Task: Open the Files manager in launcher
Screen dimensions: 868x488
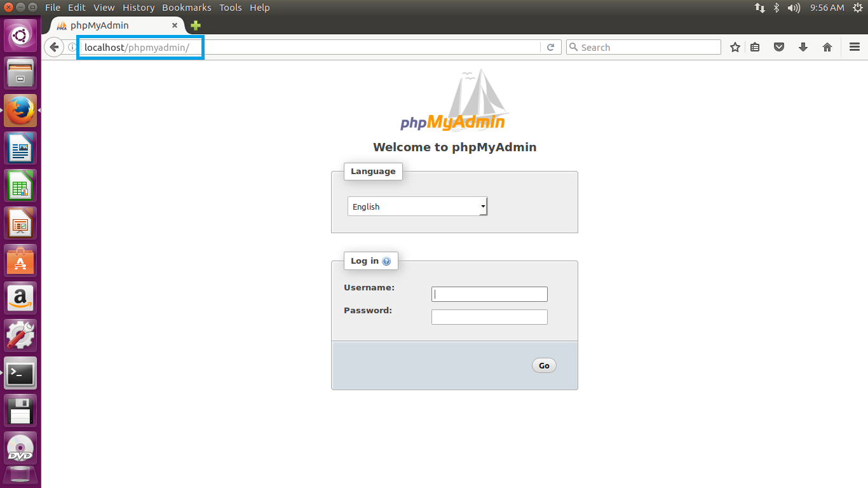Action: (21, 73)
